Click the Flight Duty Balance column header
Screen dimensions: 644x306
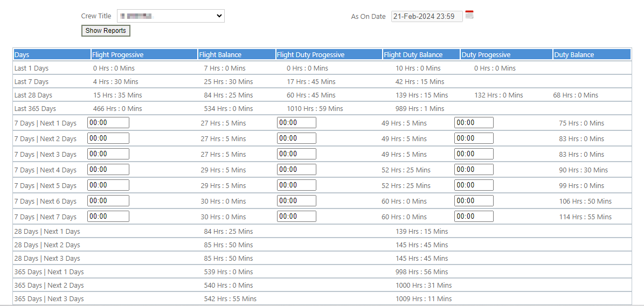[x=421, y=54]
